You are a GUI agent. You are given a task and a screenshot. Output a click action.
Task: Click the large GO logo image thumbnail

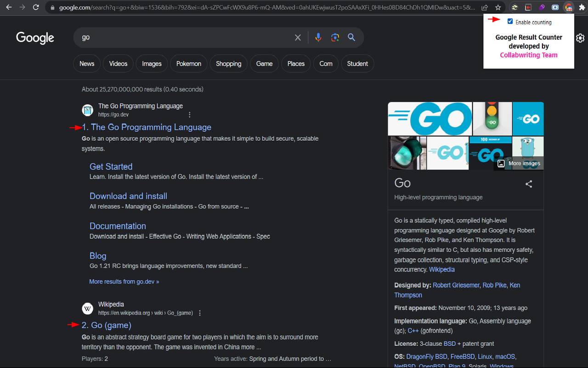click(x=430, y=119)
